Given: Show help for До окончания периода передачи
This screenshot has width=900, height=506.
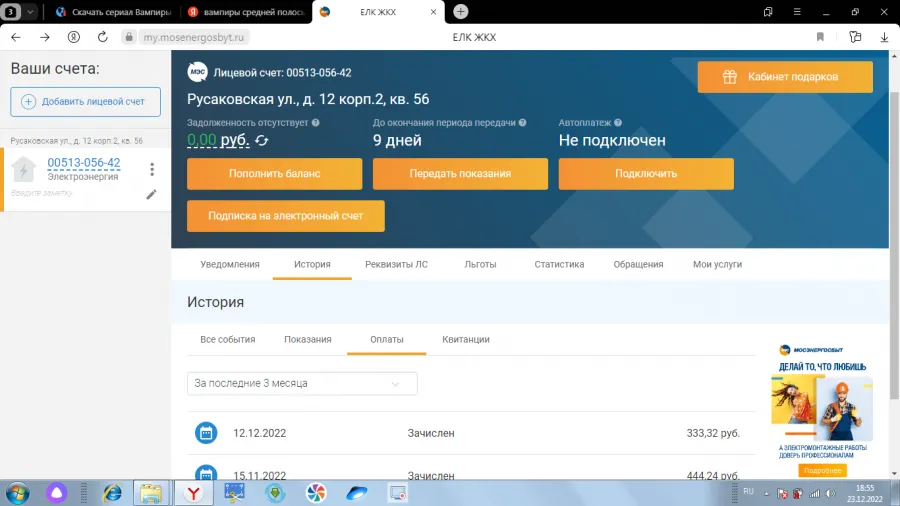Looking at the screenshot, I should pyautogui.click(x=522, y=123).
